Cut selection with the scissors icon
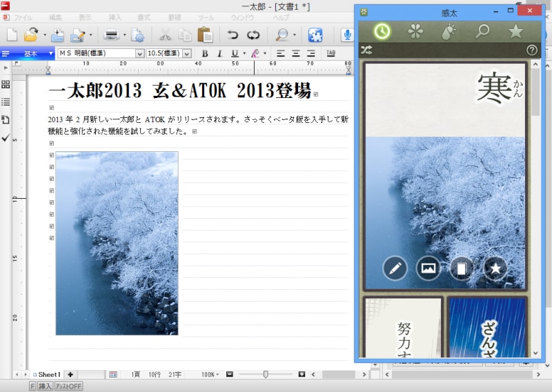The image size is (552, 392). tap(165, 35)
